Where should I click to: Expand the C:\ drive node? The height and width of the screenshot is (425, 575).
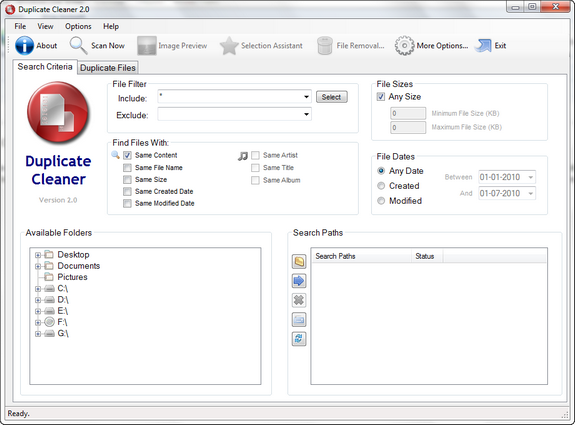[38, 289]
